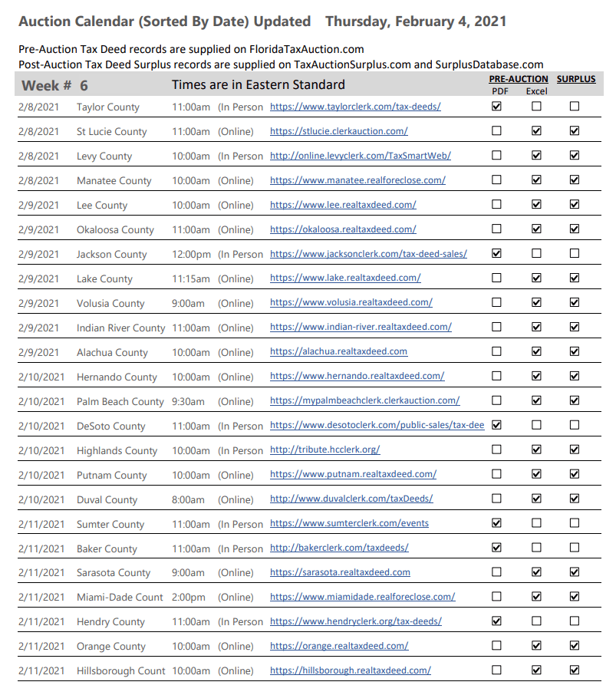Select the 'Indian River County' name cell

click(x=120, y=328)
